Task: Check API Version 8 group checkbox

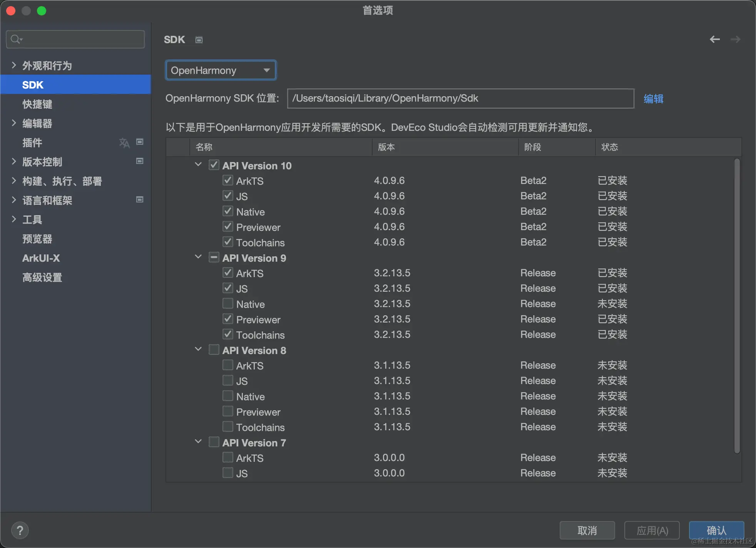Action: pos(214,349)
